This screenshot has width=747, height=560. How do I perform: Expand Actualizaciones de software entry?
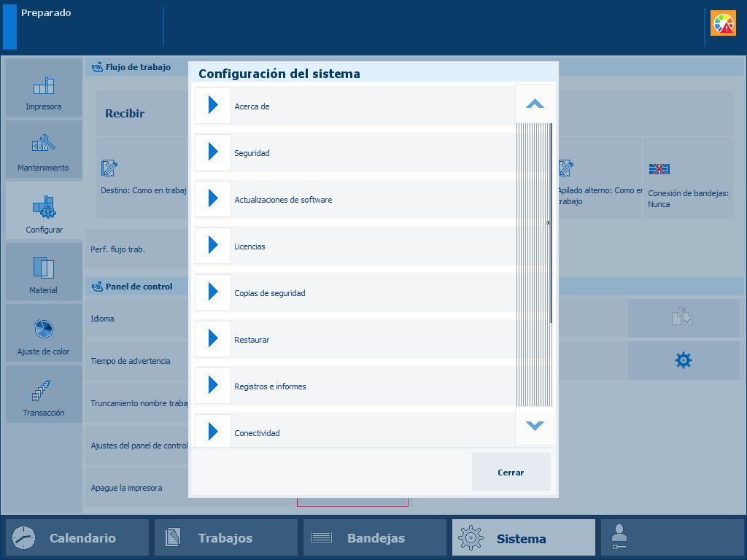click(213, 198)
